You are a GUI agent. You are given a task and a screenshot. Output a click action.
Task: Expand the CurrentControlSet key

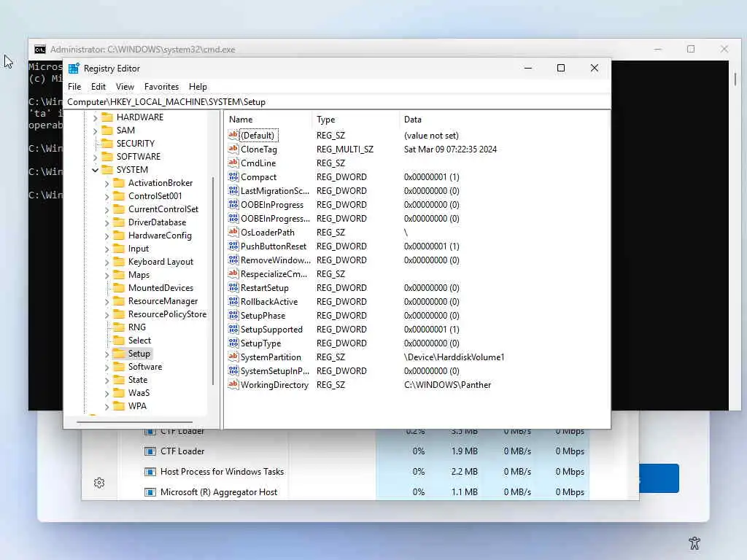107,209
